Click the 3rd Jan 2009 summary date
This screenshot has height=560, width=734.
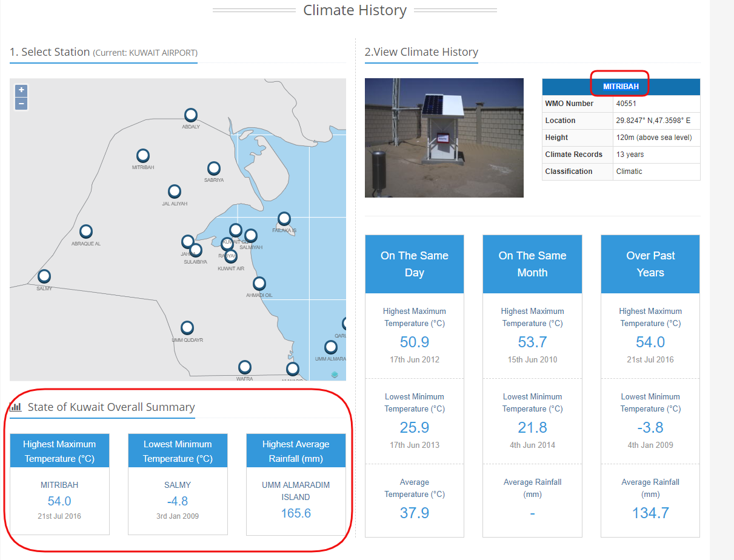(x=178, y=516)
